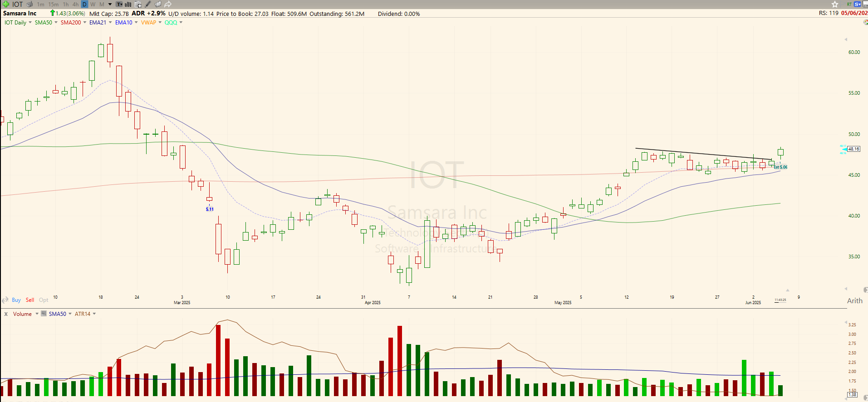The image size is (868, 402).
Task: Switch to the W weekly timeframe
Action: click(93, 4)
